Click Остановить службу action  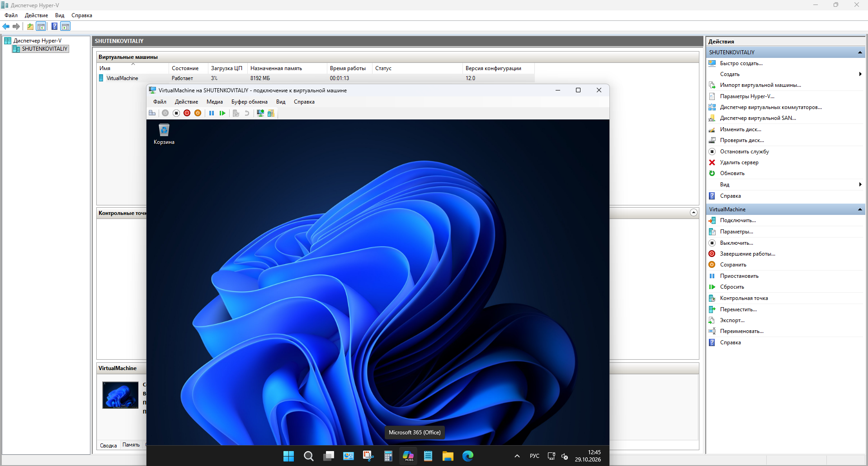tap(744, 152)
